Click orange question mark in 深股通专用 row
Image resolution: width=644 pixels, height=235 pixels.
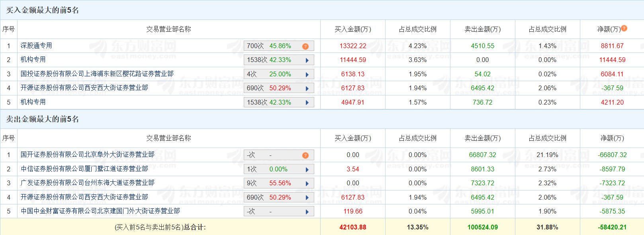pos(305,46)
